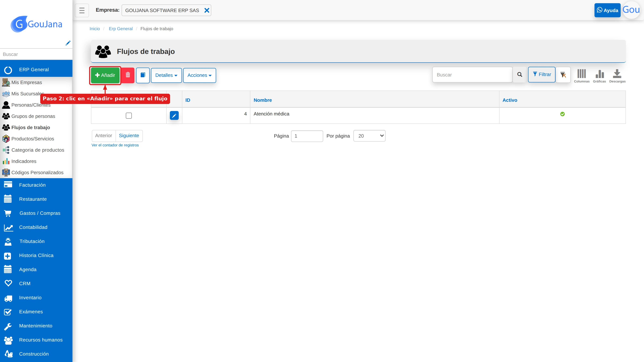This screenshot has width=644, height=362.
Task: Edit Atención médica with pencil icon
Action: 174,115
